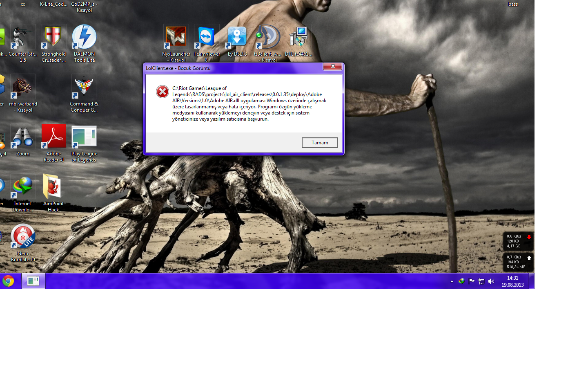Click the red error icon in the dialog

pyautogui.click(x=162, y=92)
